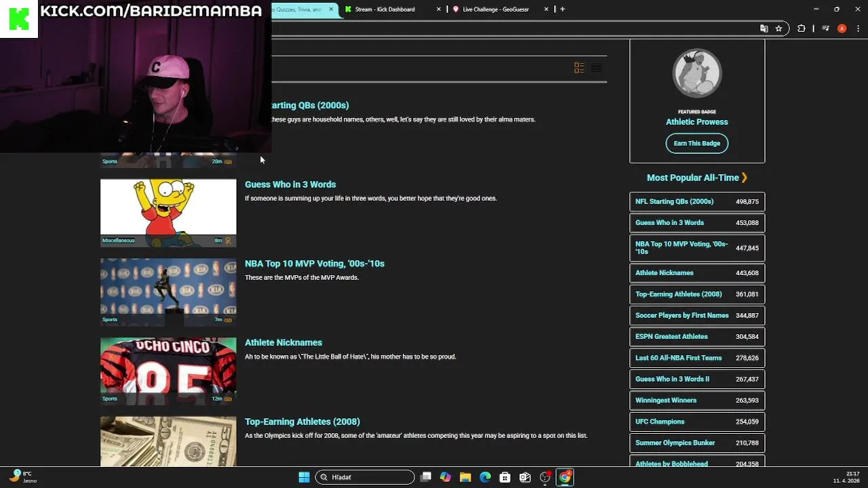
Task: Open Summer Olympics Bunker quiz
Action: [697, 443]
